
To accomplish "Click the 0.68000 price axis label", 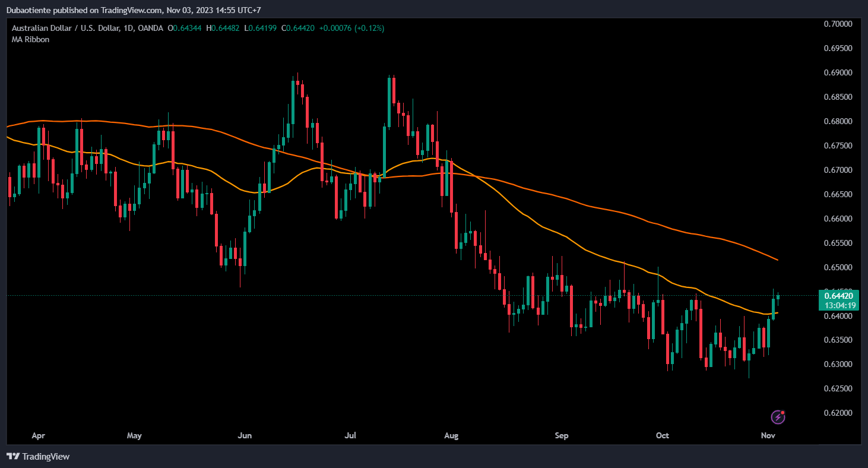I will pos(838,121).
